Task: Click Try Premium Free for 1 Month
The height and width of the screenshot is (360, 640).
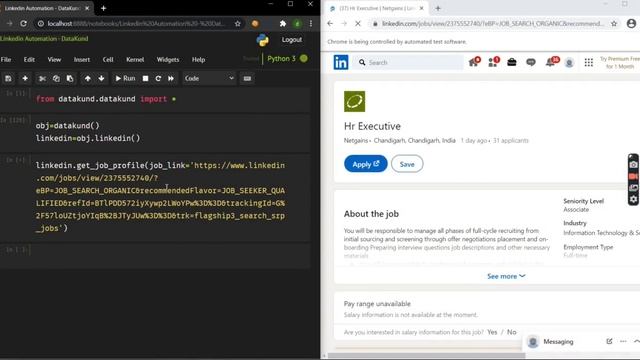Action: tap(620, 62)
